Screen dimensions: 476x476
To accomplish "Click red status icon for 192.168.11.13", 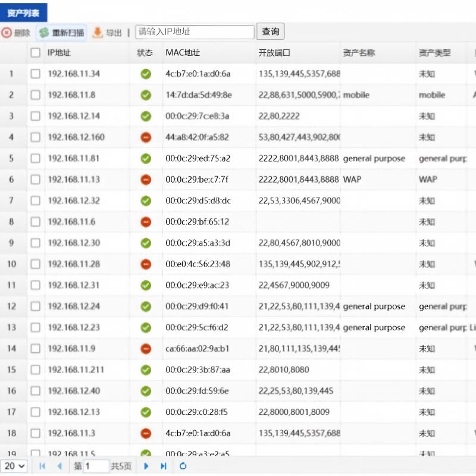I will point(146,180).
